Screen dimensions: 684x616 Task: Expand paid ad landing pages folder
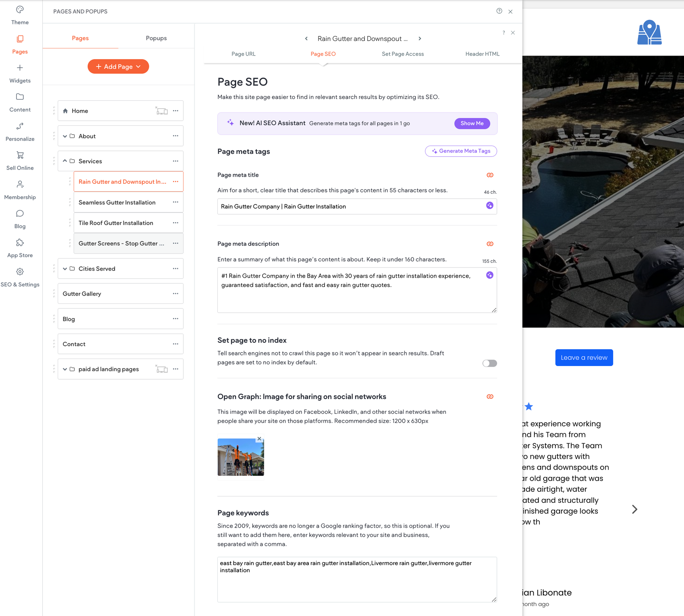click(65, 369)
